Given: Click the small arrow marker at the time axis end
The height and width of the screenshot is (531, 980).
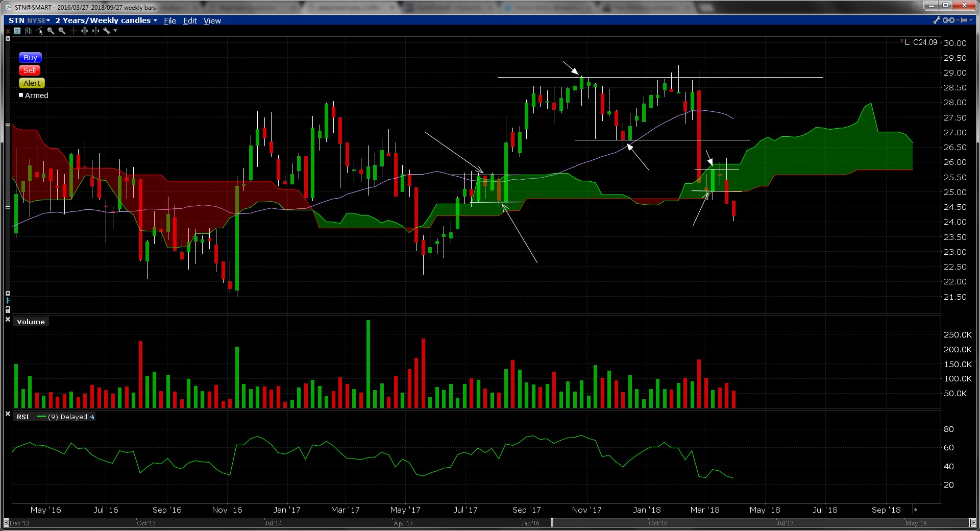Looking at the screenshot, I should pos(916,510).
